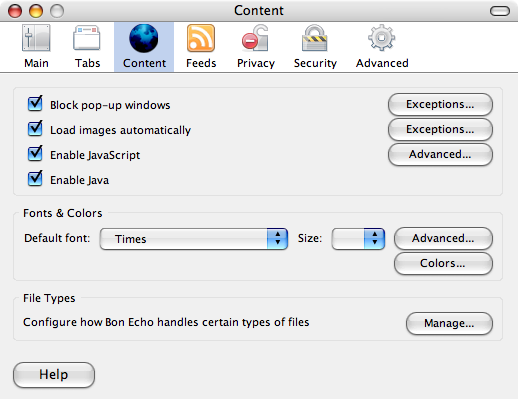Open the Privacy padlock icon pane

255,38
